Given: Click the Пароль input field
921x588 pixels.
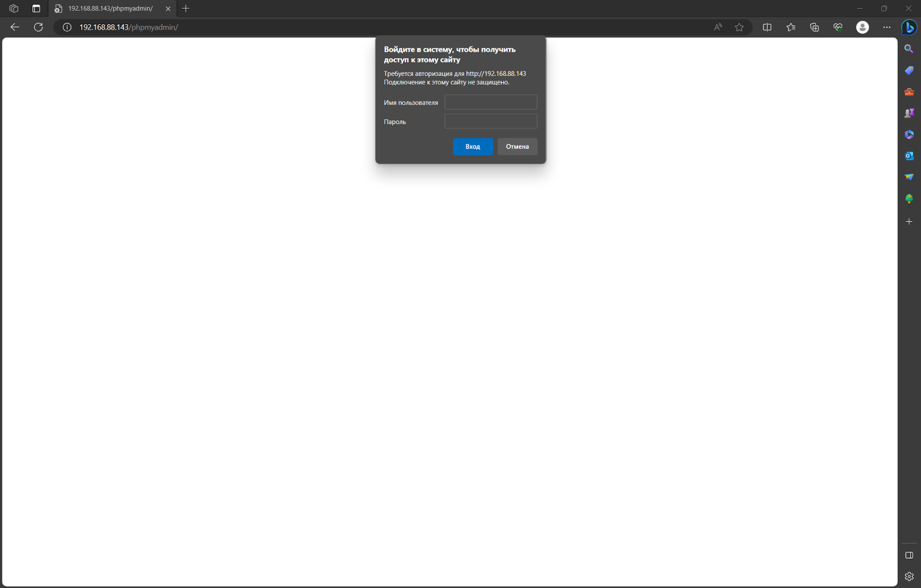Looking at the screenshot, I should 490,121.
